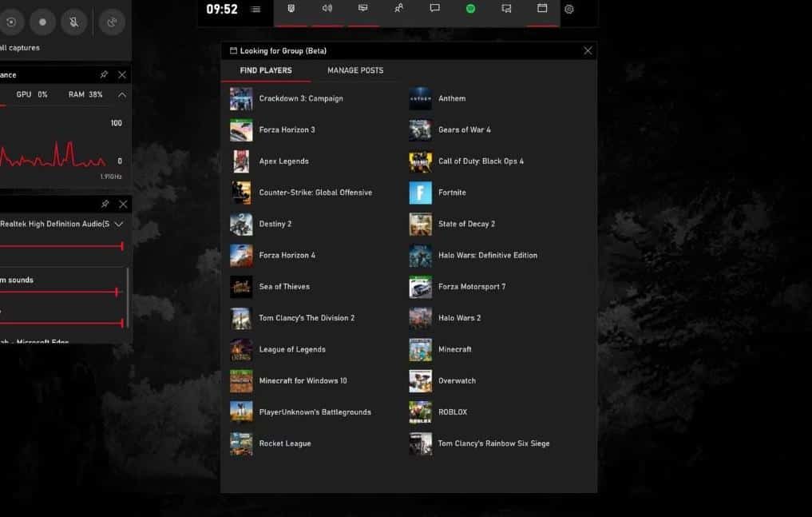Viewport: 812px width, 517px height.
Task: Start recording with the record button
Action: (42, 22)
